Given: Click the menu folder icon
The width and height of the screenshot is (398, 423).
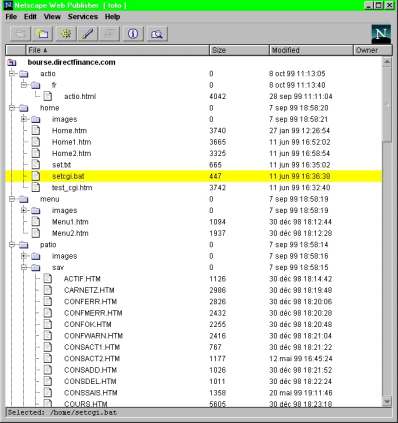Looking at the screenshot, I should [24, 199].
